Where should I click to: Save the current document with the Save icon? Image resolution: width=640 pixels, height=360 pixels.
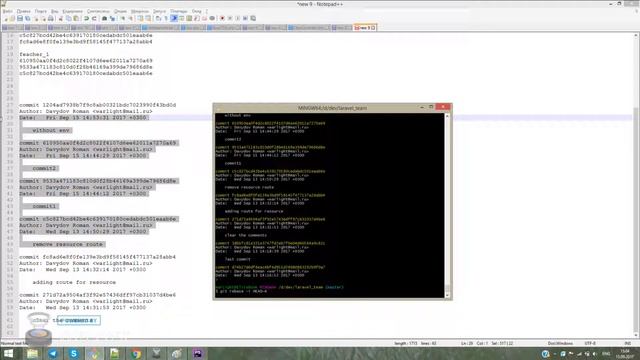click(20, 18)
